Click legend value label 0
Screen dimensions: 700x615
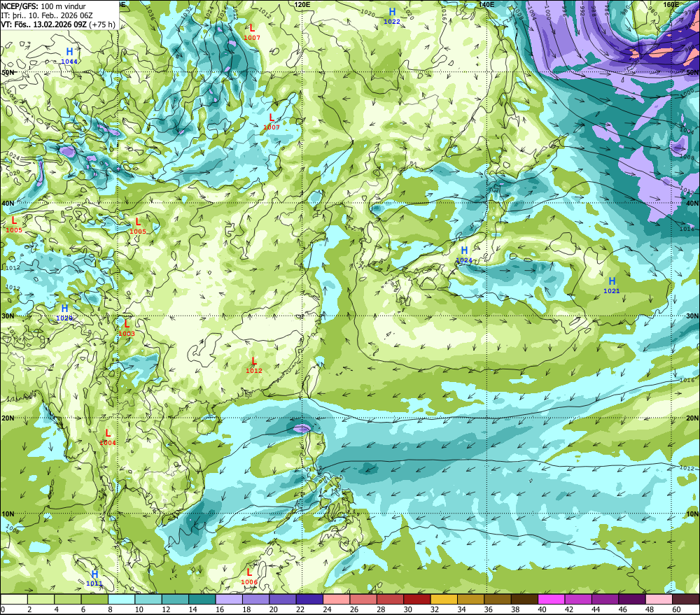click(x=3, y=609)
